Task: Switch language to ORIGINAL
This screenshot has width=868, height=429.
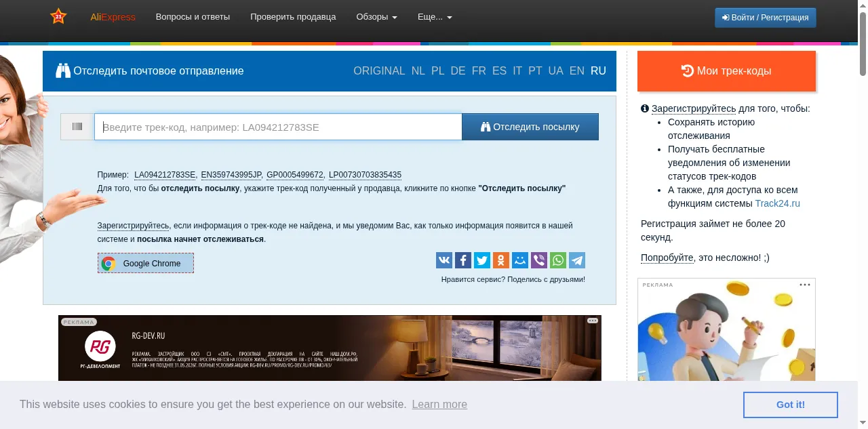Action: tap(379, 71)
